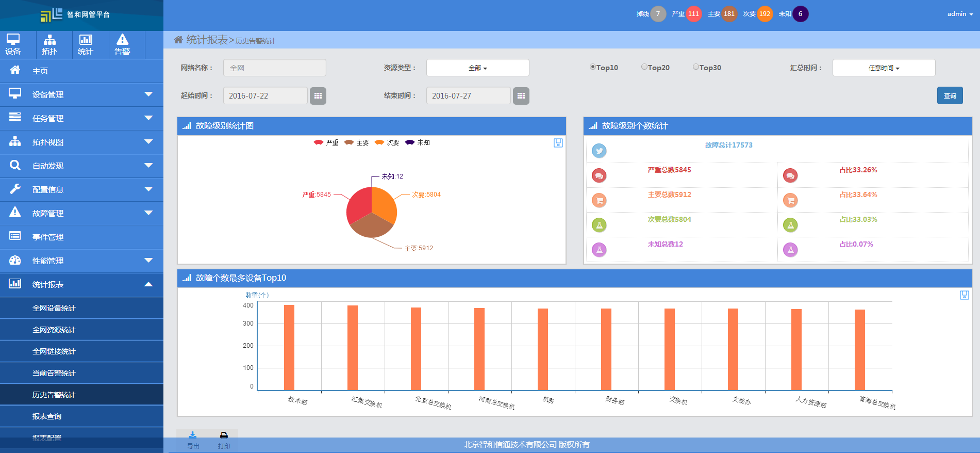This screenshot has width=980, height=453.
Task: Open the 拓扑 topology icon in top toolbar
Action: pyautogui.click(x=49, y=40)
